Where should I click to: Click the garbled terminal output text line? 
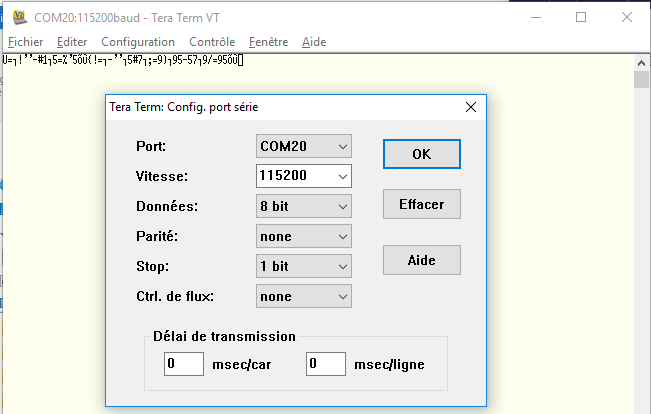123,60
